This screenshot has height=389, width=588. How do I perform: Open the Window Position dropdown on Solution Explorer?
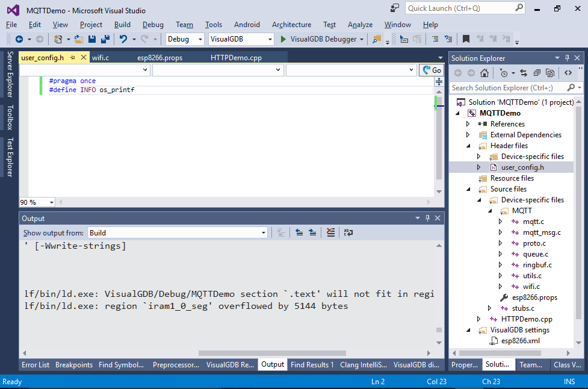(x=557, y=58)
